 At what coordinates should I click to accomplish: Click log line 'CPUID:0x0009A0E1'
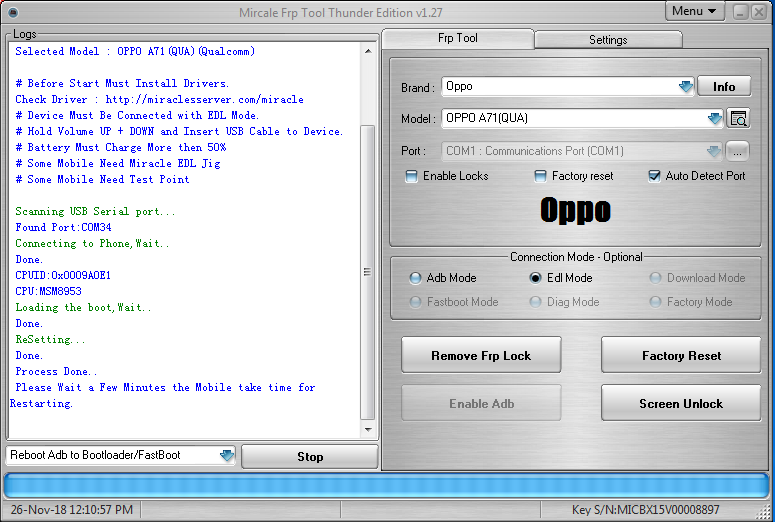63,275
